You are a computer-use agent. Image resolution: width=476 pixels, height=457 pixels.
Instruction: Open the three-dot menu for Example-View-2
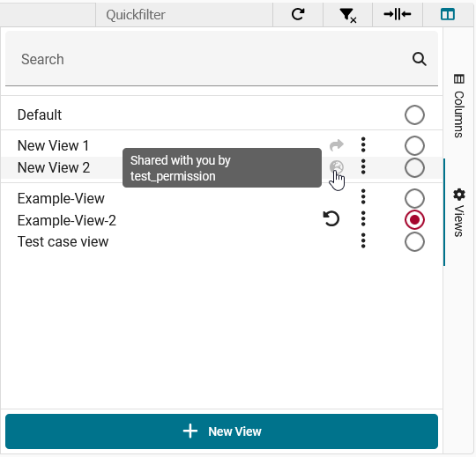click(x=363, y=218)
